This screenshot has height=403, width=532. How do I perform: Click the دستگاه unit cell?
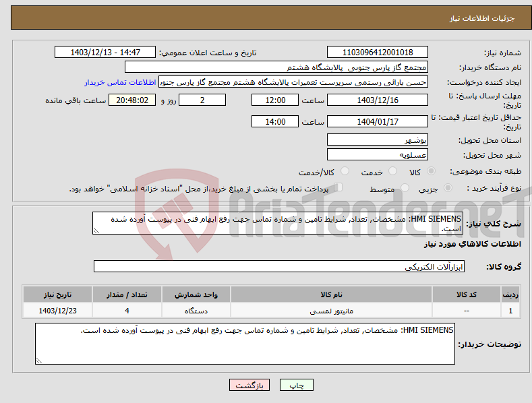pos(196,311)
